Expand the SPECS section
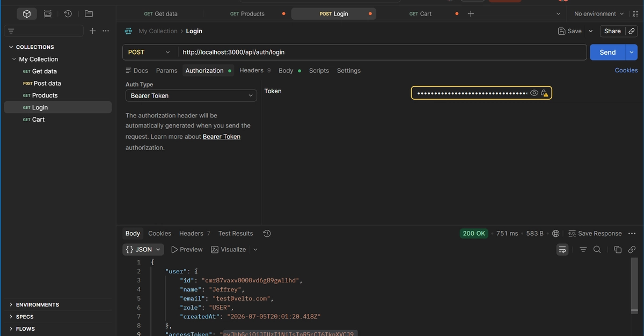This screenshot has height=336, width=644. (11, 317)
